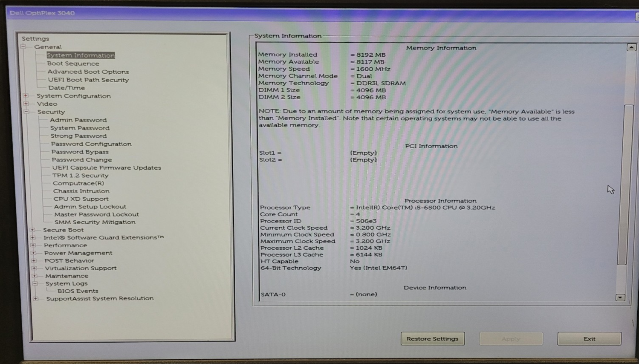Select the System Configuration label
Screen dimensions: 639x364
click(74, 96)
